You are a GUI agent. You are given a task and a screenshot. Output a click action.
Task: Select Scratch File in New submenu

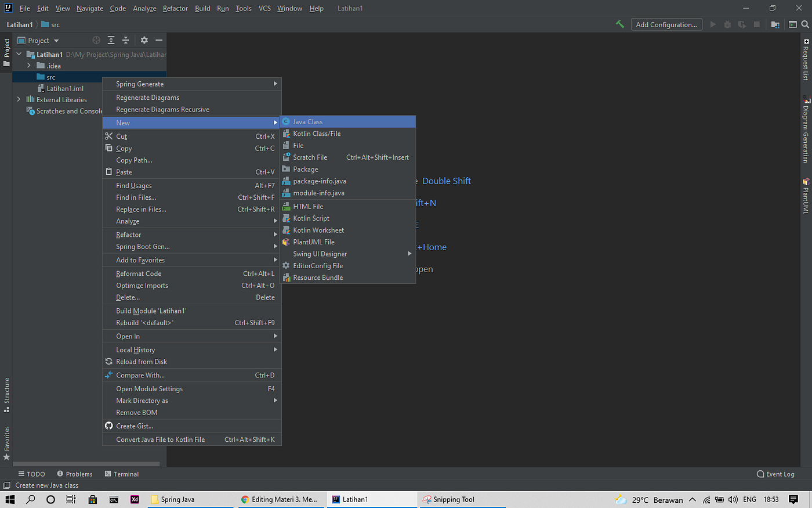coord(348,157)
